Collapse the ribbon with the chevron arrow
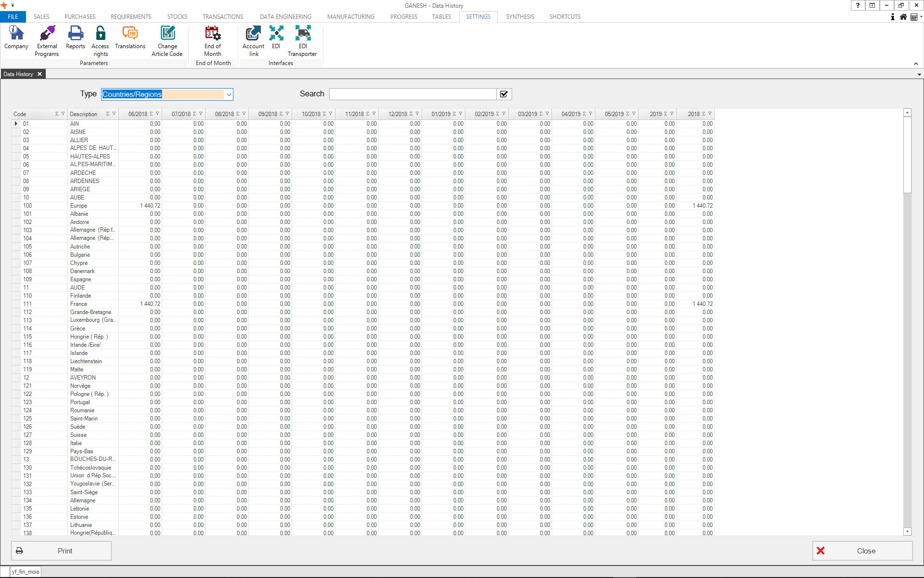924x578 pixels. [916, 64]
